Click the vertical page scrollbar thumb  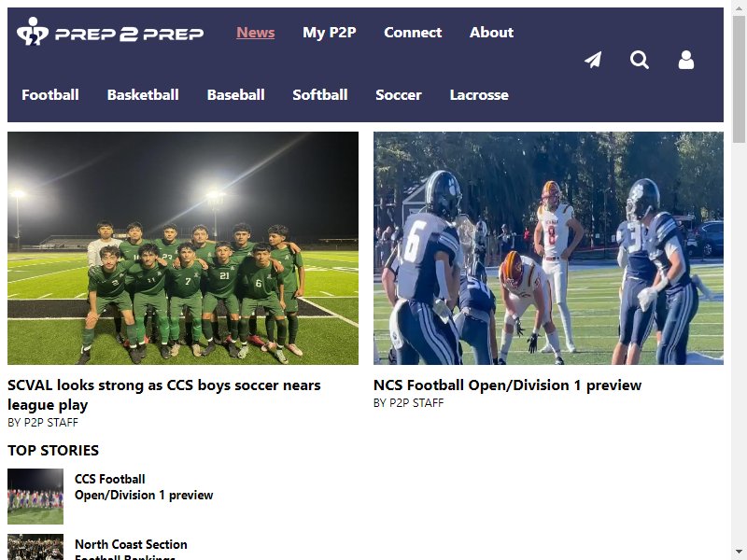click(x=739, y=78)
